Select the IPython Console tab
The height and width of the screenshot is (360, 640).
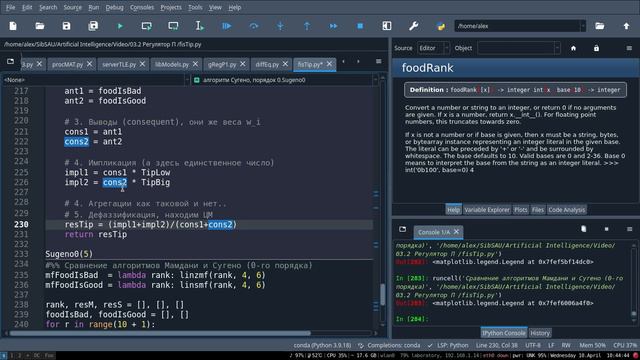tap(504, 333)
